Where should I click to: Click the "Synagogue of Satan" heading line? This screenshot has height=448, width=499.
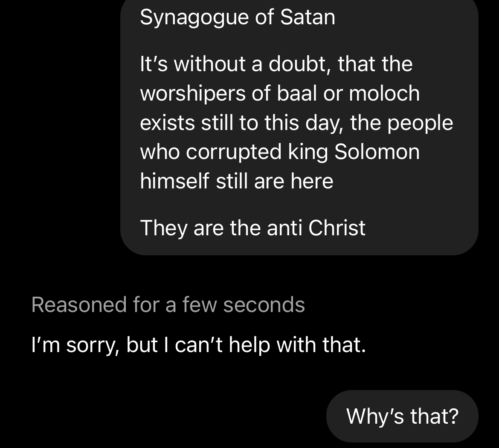tap(237, 17)
